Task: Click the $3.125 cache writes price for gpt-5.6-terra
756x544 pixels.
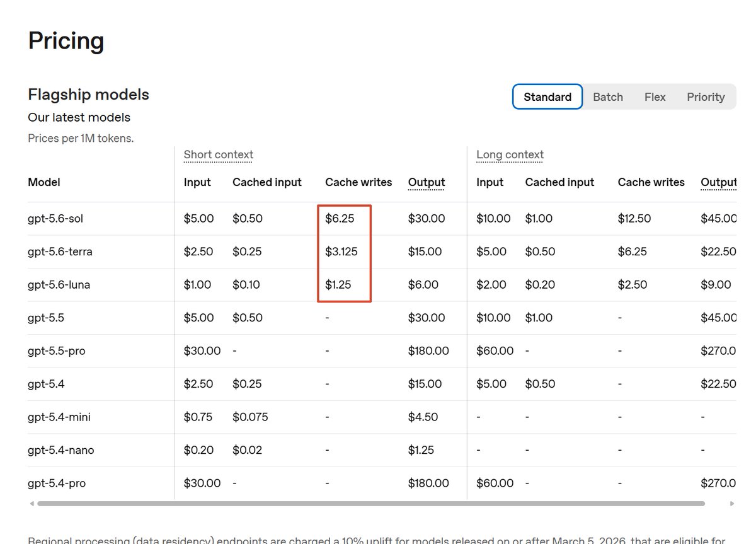Action: click(341, 252)
